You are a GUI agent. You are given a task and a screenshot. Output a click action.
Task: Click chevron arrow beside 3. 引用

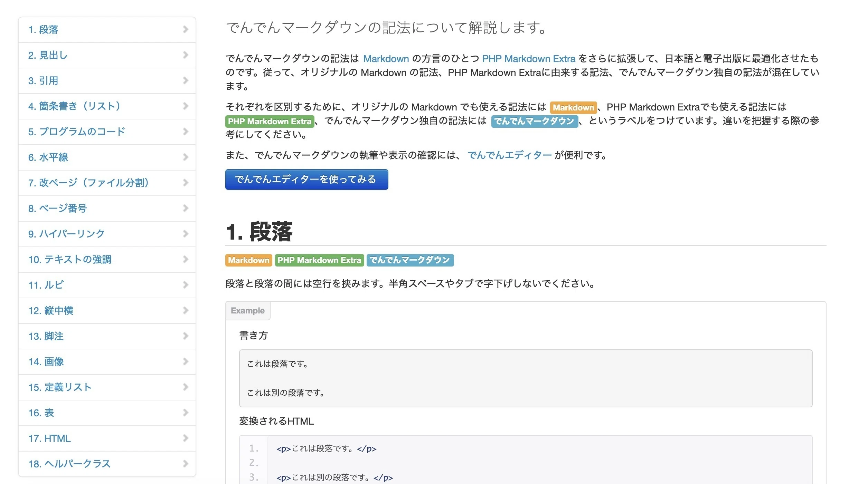point(186,80)
